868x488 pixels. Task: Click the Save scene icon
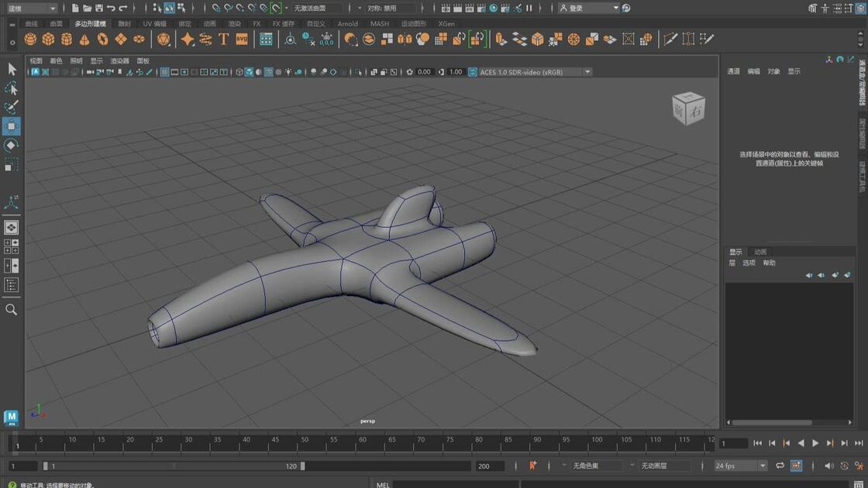click(x=99, y=9)
